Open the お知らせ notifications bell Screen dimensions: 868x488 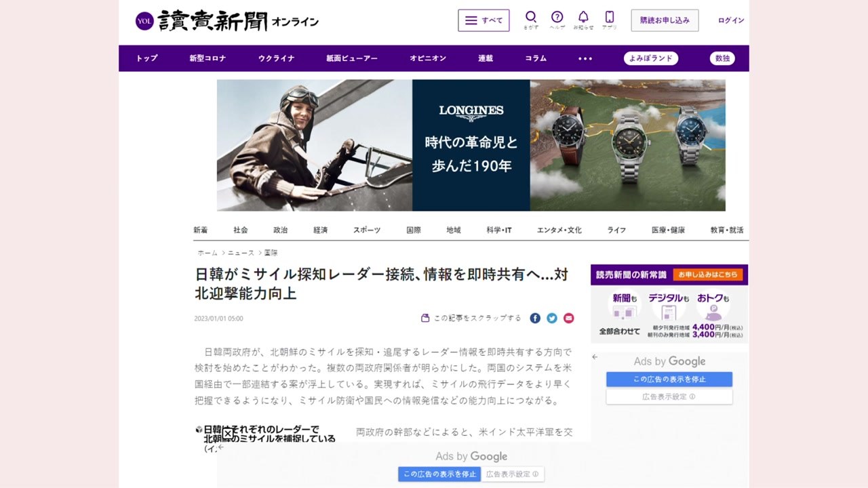pos(583,20)
